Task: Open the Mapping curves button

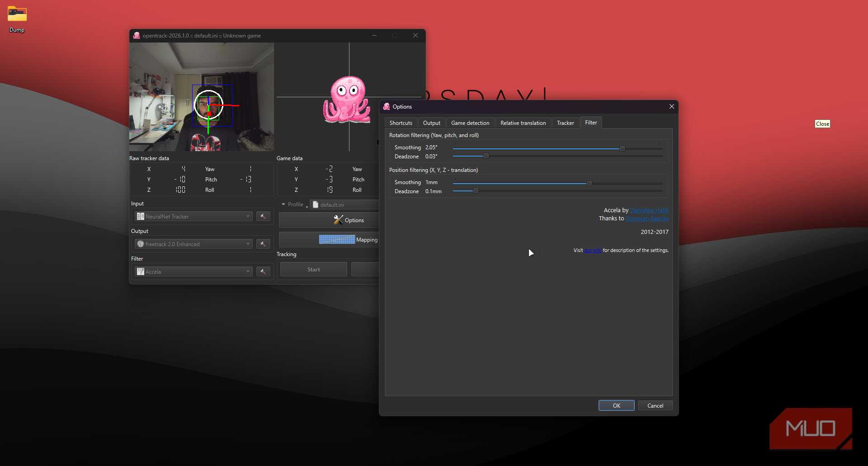Action: tap(329, 240)
